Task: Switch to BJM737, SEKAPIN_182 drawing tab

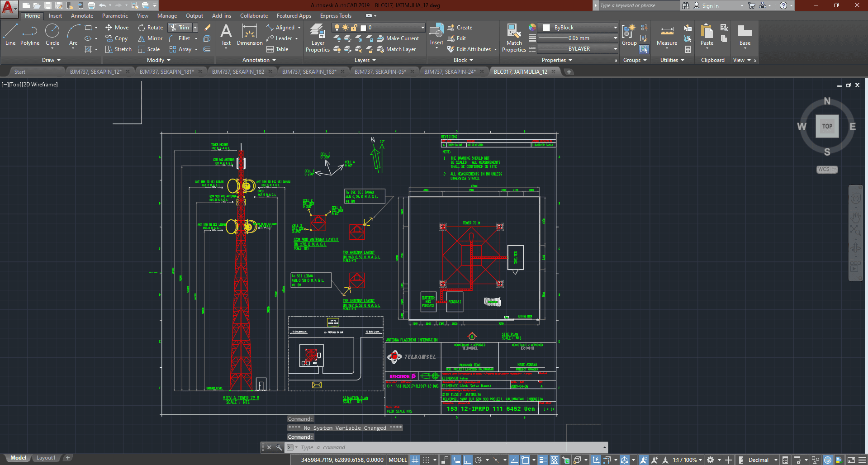Action: point(238,71)
